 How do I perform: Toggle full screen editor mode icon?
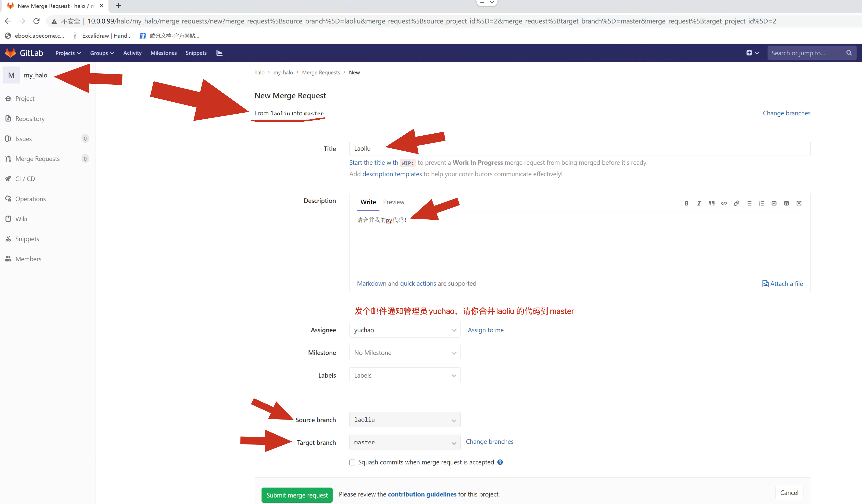(799, 203)
